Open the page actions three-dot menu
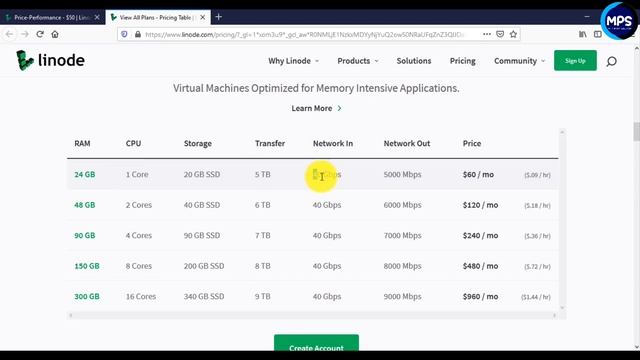The height and width of the screenshot is (360, 640). [487, 34]
